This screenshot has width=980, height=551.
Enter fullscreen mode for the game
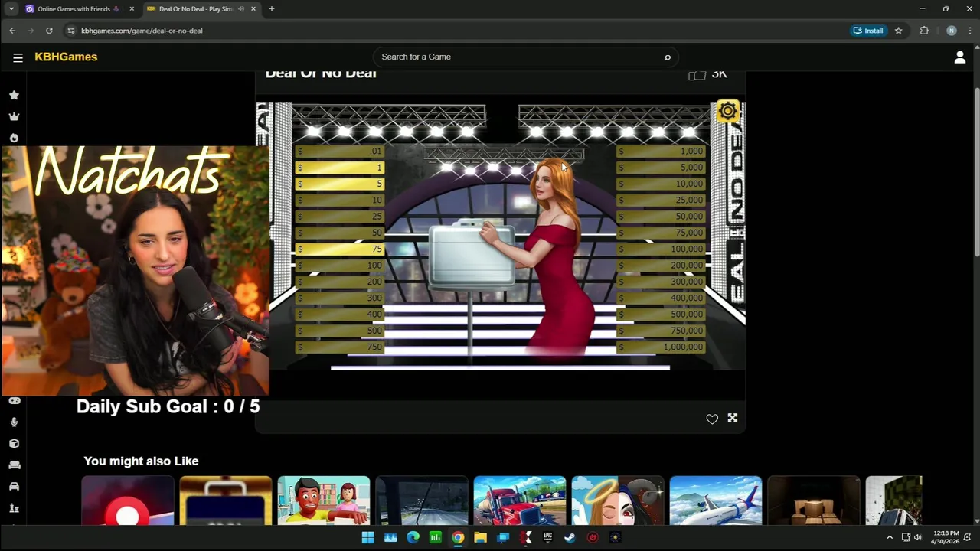(x=733, y=418)
